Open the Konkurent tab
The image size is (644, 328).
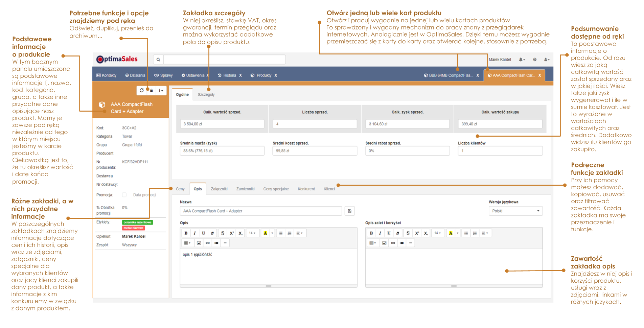click(x=306, y=189)
